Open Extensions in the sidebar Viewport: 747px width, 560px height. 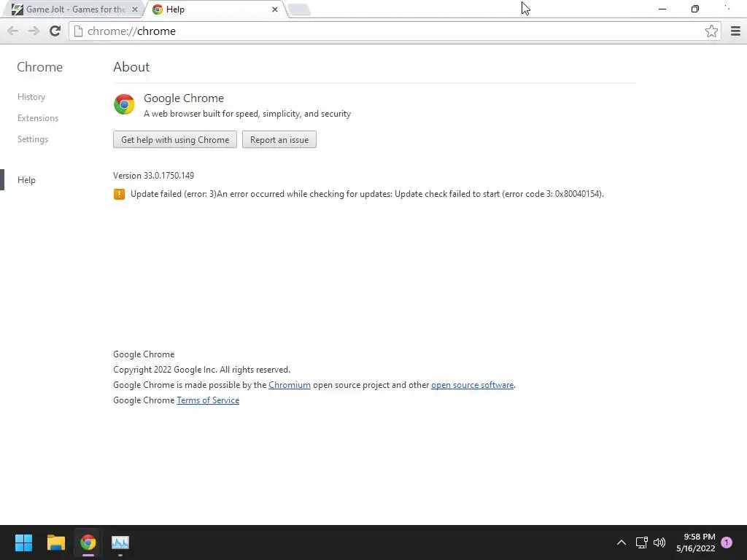(38, 118)
